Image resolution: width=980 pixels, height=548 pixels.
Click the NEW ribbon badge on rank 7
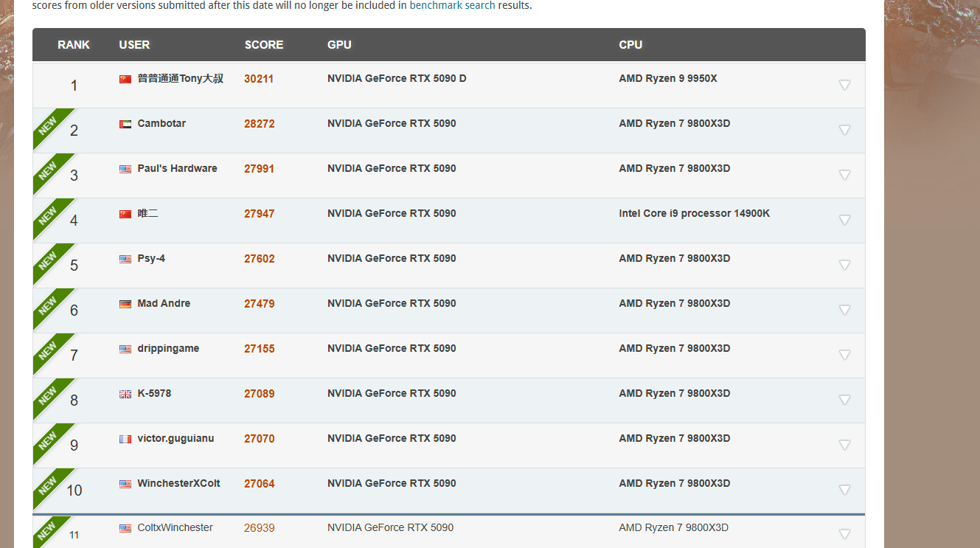coord(49,350)
